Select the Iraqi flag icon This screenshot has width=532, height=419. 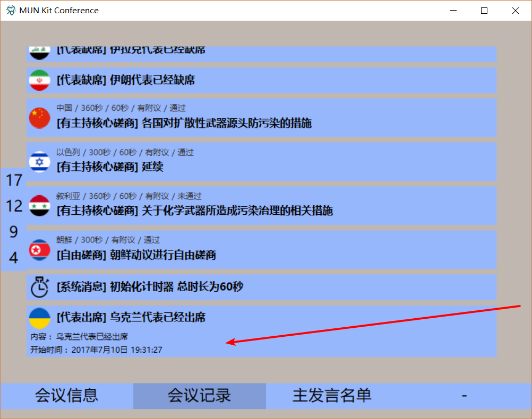point(39,50)
